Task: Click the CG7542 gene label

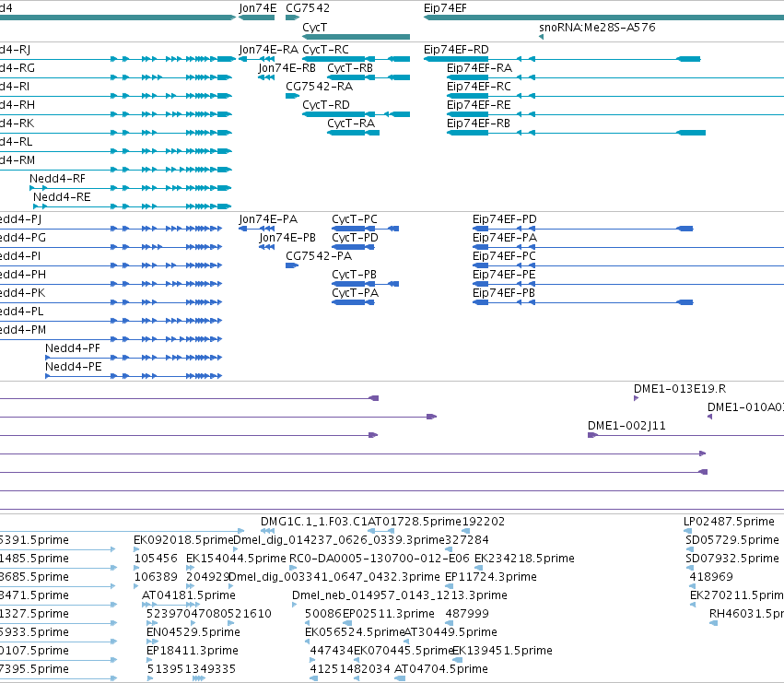Action: pos(308,8)
